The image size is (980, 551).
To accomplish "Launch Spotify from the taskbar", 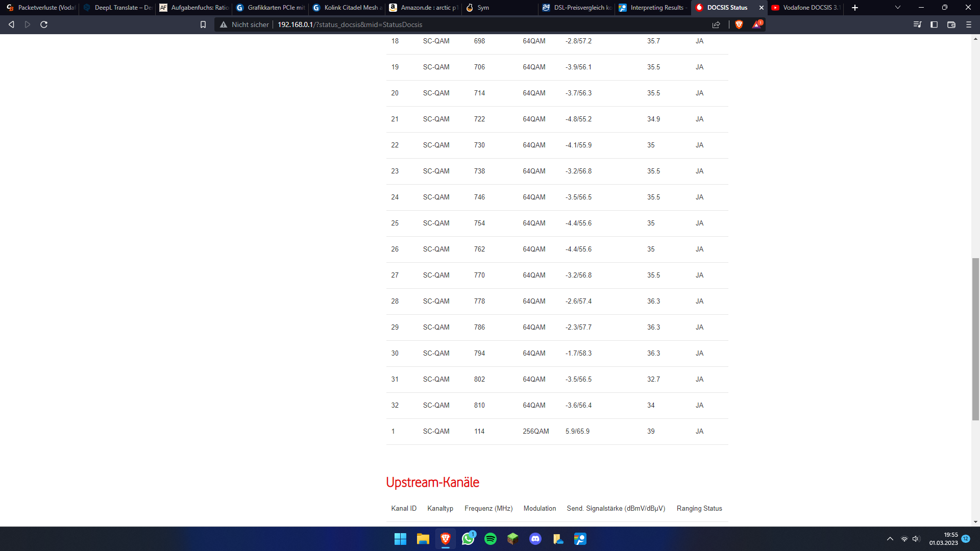I will point(491,539).
